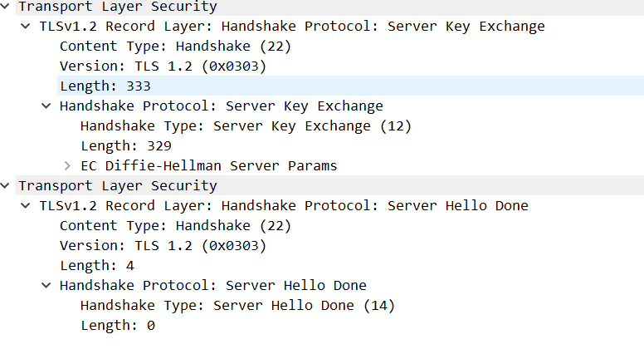This screenshot has width=644, height=349.
Task: Expand EC Diffie-Hellman Server Params
Action: coord(67,166)
